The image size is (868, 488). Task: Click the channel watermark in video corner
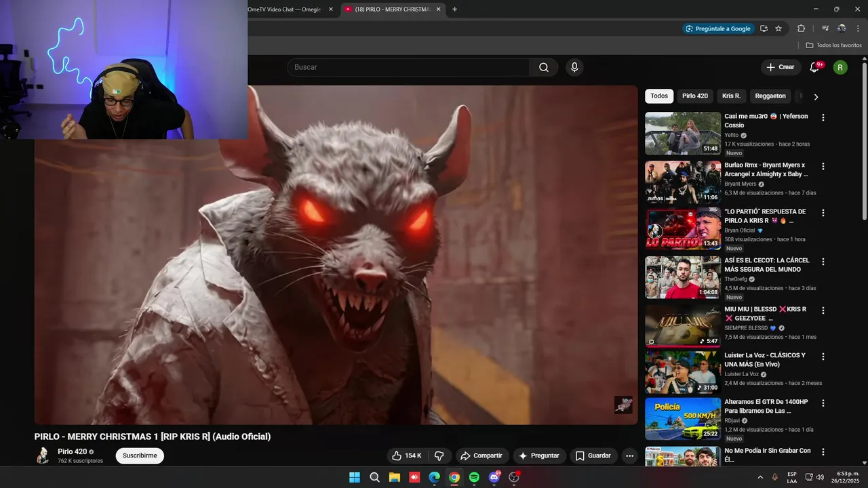tap(623, 405)
